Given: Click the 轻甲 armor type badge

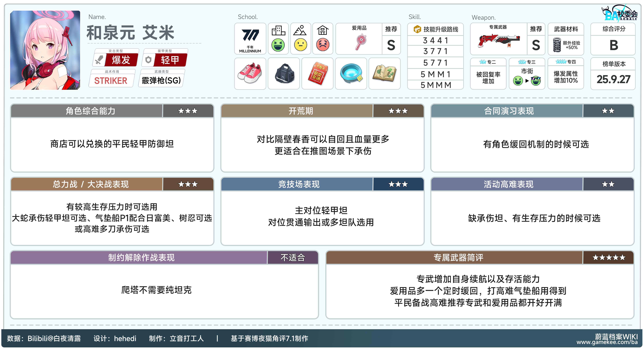Looking at the screenshot, I should [170, 60].
